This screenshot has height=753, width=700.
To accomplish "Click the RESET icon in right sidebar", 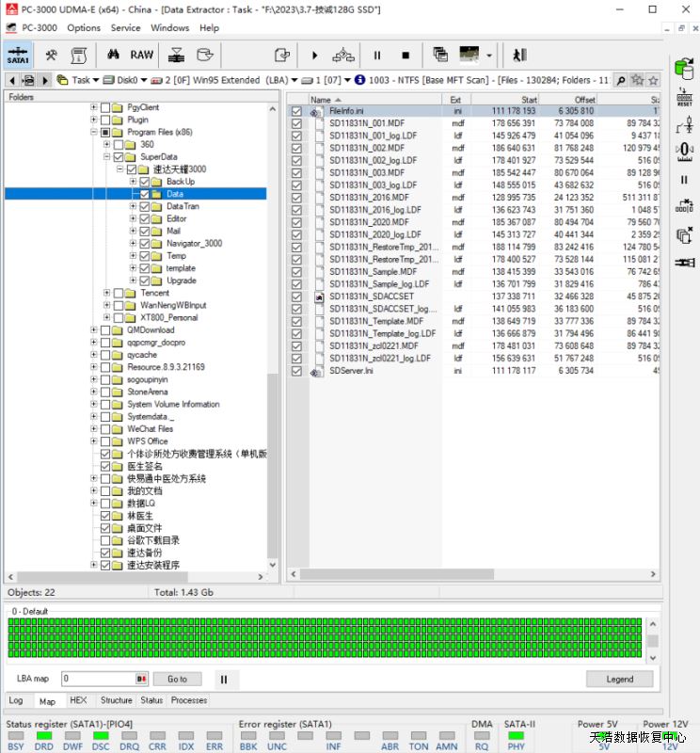I will [x=684, y=97].
